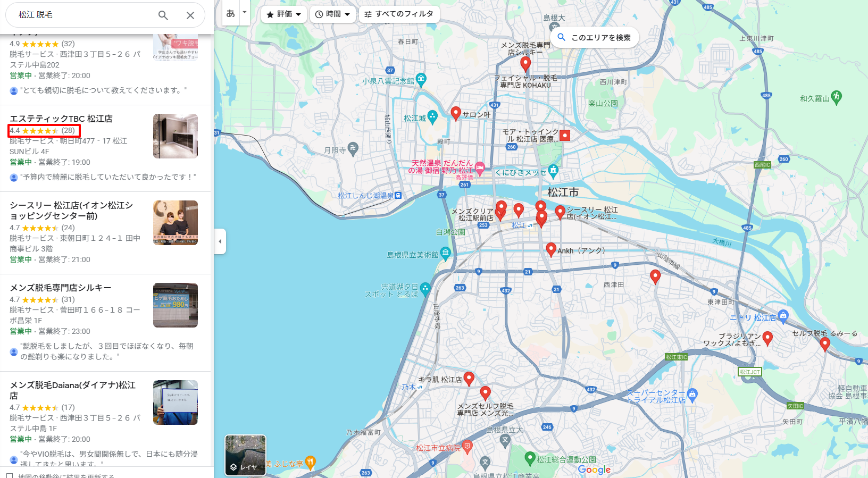
Task: Click the 天然温泉 だんだんの湯 hotel icon
Action: (x=480, y=169)
